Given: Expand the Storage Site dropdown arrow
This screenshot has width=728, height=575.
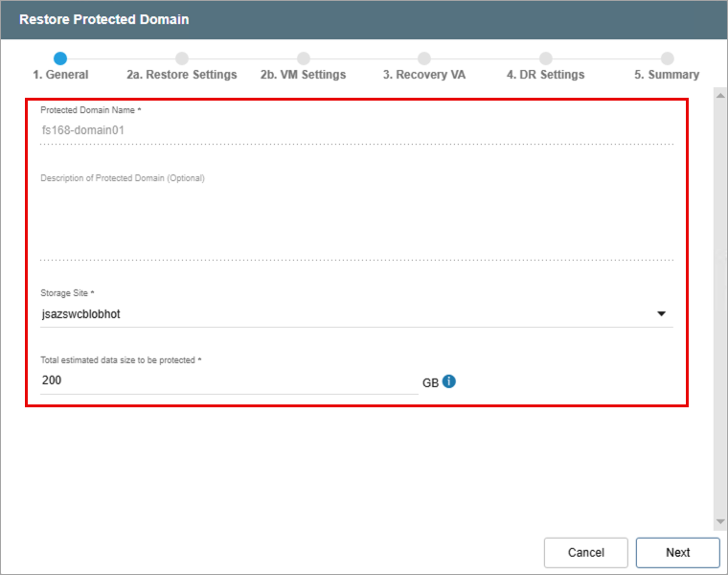Looking at the screenshot, I should coord(661,313).
